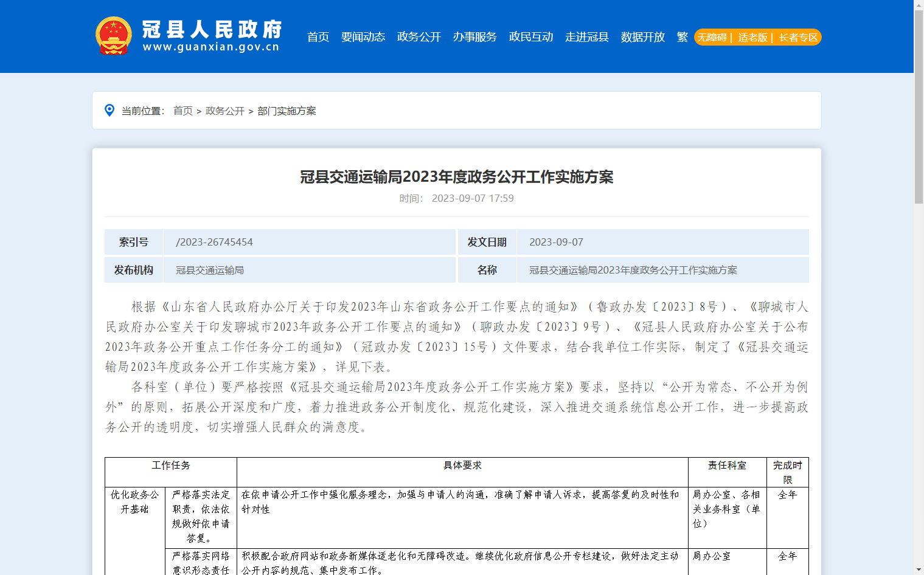Click the national emblem logo icon

point(114,36)
